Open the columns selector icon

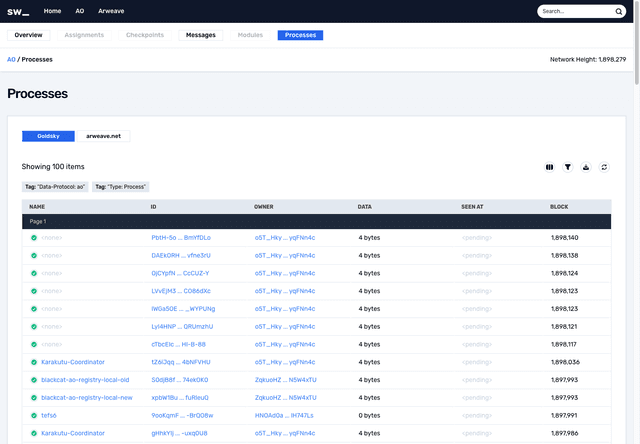tap(549, 168)
